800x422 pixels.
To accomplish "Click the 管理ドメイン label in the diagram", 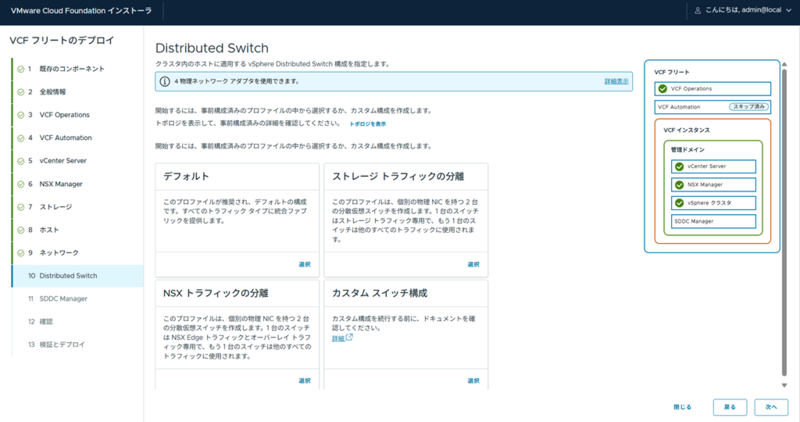I will point(687,150).
